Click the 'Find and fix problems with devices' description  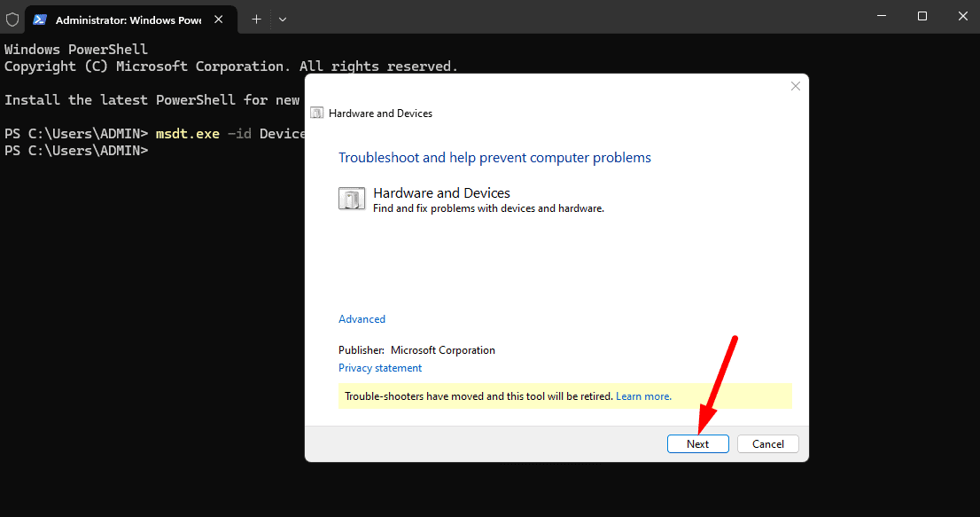click(x=488, y=208)
